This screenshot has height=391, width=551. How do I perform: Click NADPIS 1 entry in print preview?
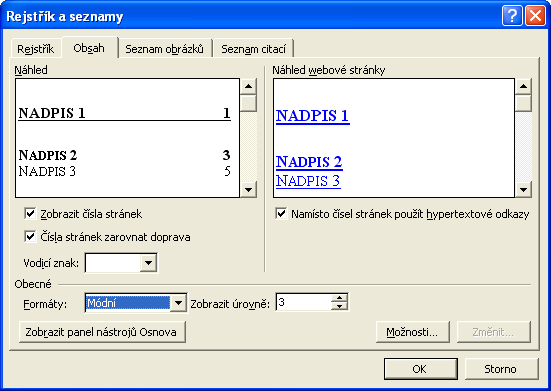point(52,113)
